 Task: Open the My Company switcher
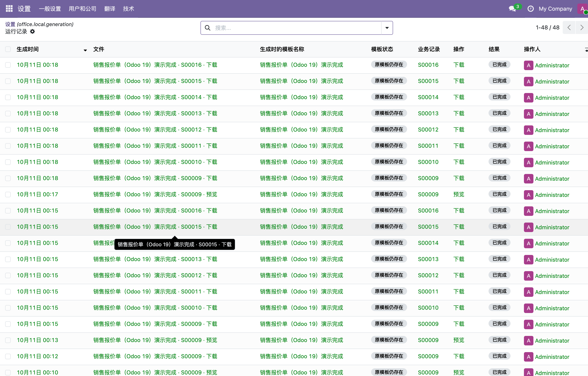pos(555,9)
